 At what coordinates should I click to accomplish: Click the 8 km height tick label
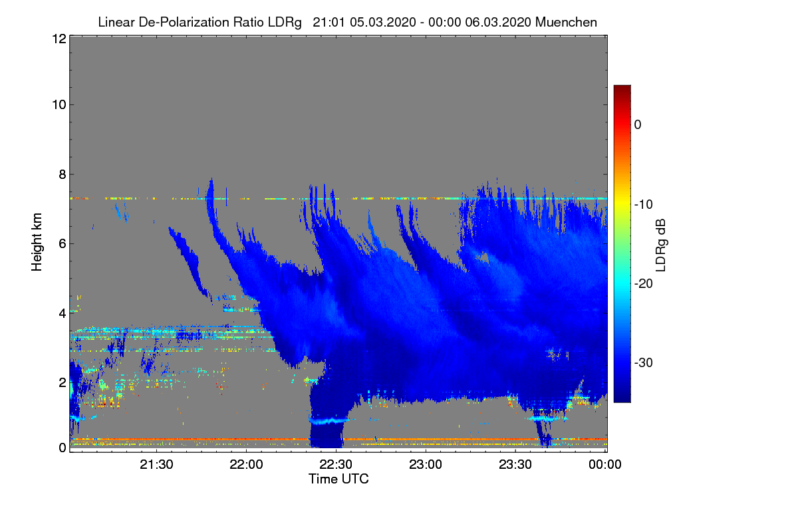point(61,175)
